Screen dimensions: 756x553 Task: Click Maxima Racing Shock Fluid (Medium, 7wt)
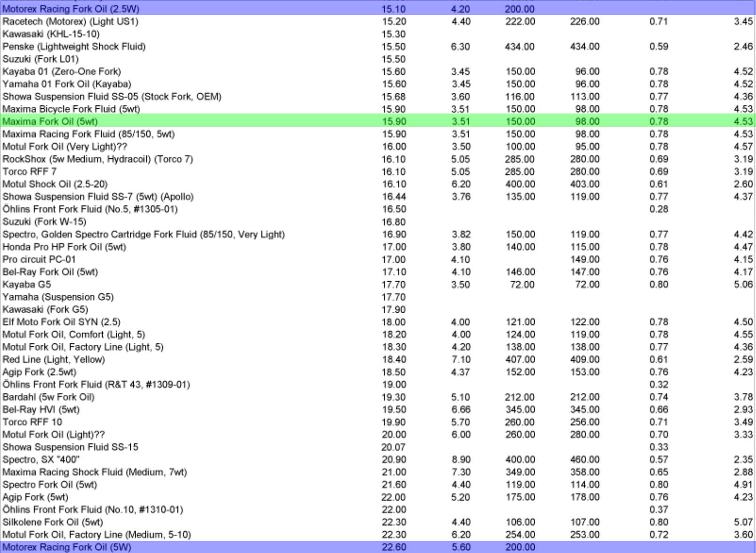coord(95,472)
